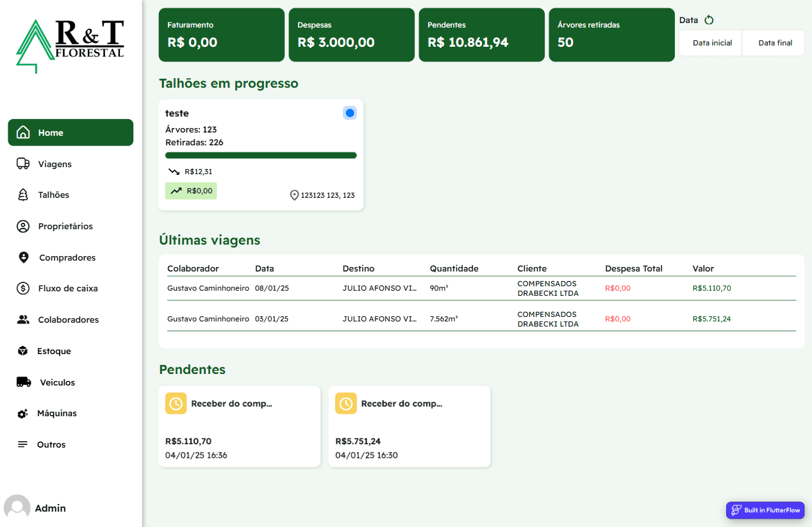
Task: Select Fluxo de caixa in sidebar
Action: (70, 288)
